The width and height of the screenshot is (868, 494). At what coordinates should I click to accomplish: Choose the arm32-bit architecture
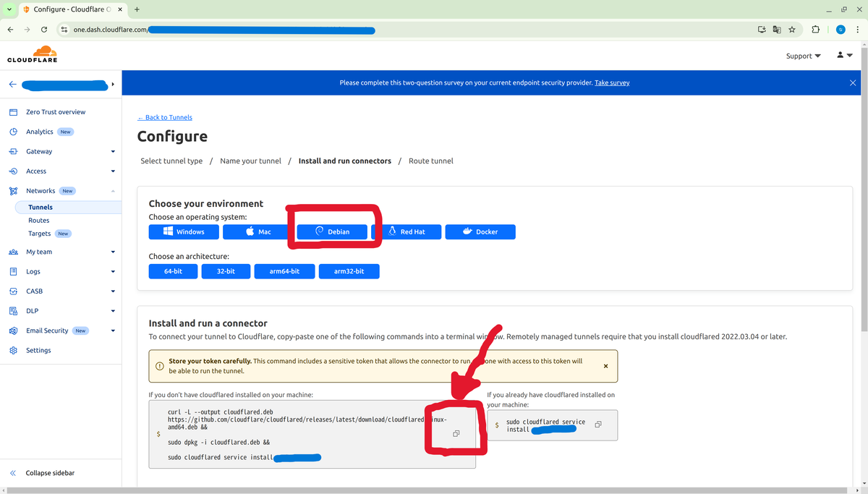coord(349,271)
